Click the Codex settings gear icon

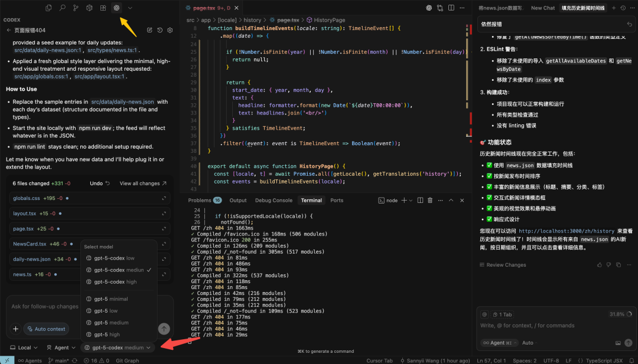click(170, 30)
